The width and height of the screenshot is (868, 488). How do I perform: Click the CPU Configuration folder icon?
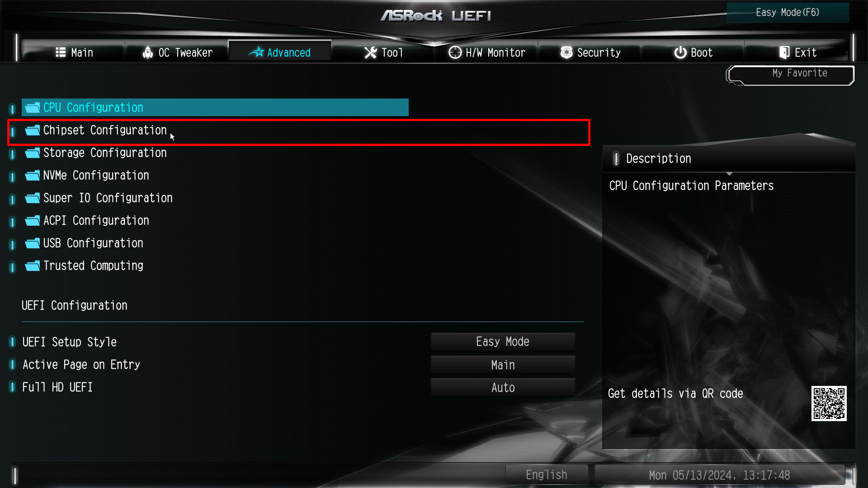33,108
